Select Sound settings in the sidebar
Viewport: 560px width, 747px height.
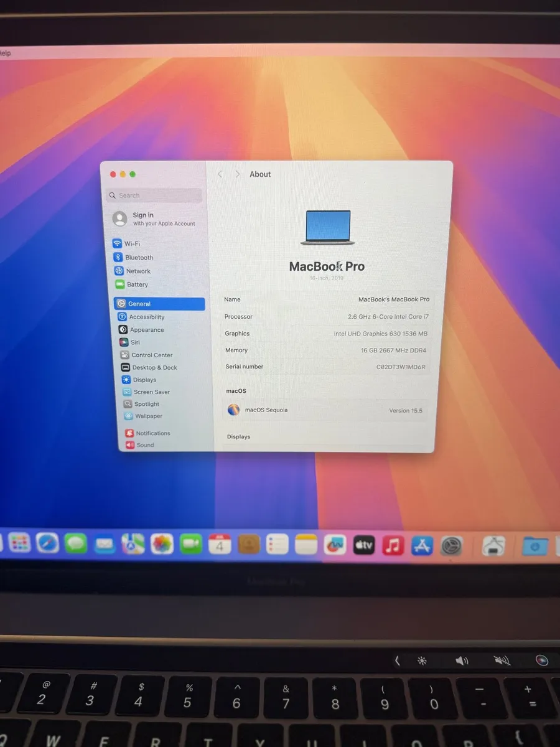click(x=143, y=445)
